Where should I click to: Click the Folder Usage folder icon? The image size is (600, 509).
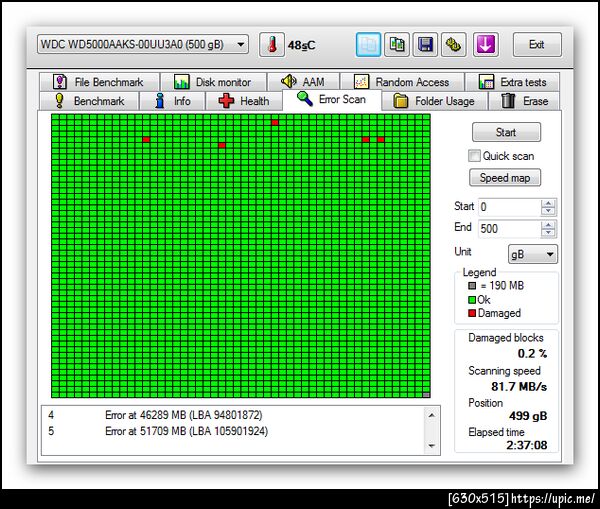point(401,101)
